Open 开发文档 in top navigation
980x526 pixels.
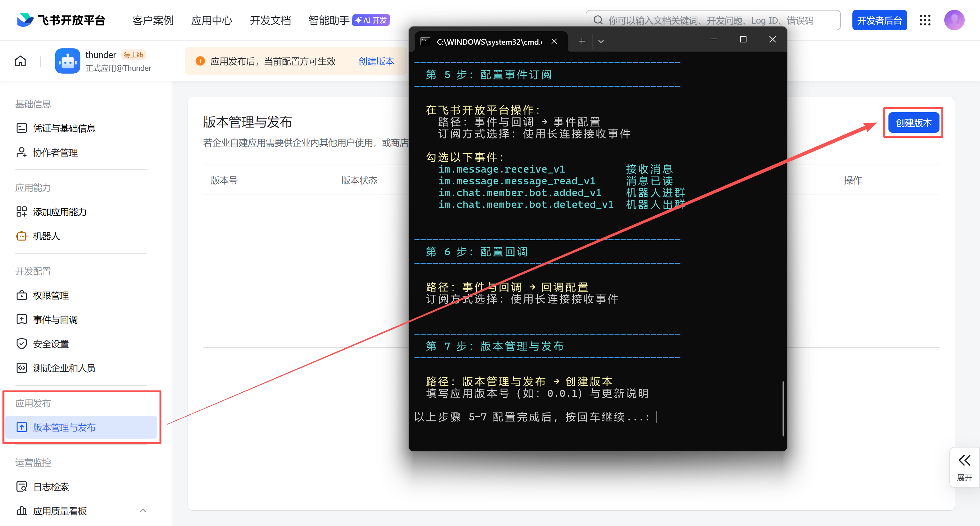point(270,20)
